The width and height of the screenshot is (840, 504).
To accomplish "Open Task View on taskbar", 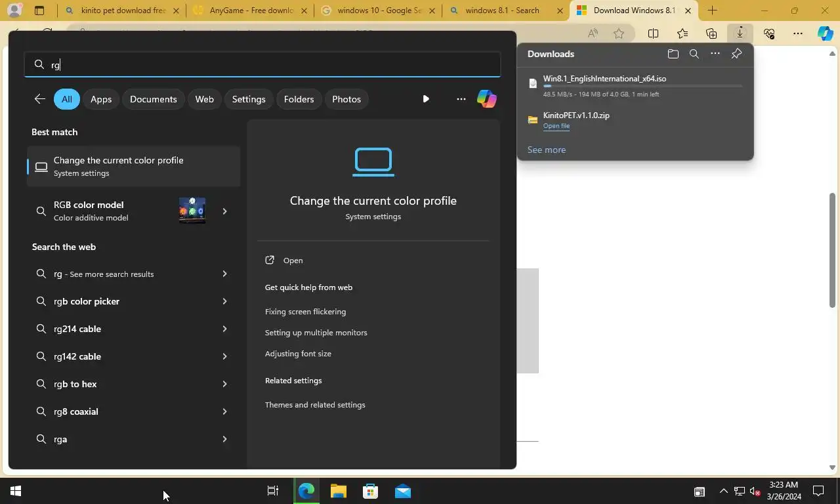I will click(273, 492).
